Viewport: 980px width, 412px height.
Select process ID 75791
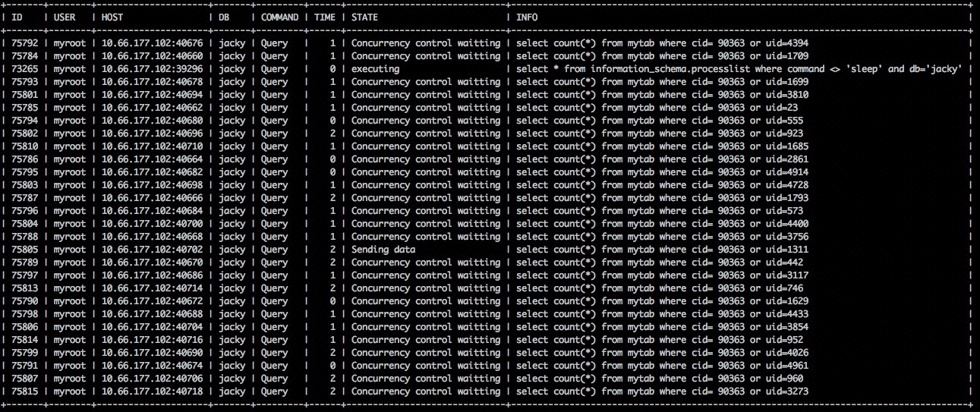25,366
